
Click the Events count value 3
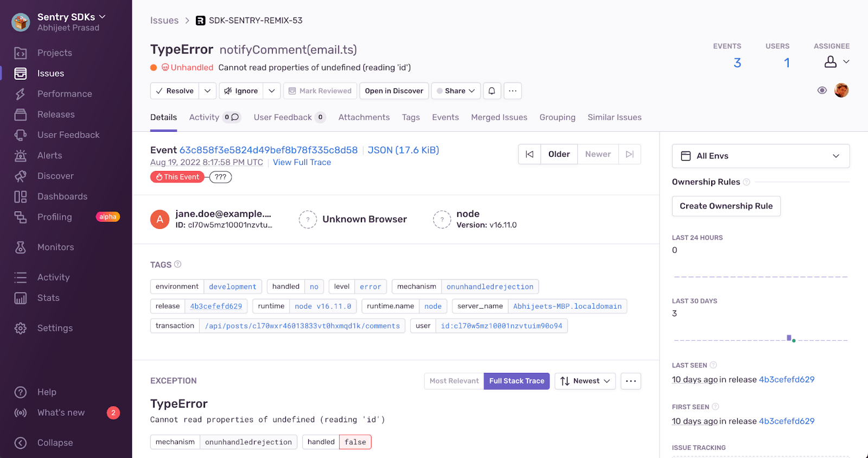tap(737, 63)
